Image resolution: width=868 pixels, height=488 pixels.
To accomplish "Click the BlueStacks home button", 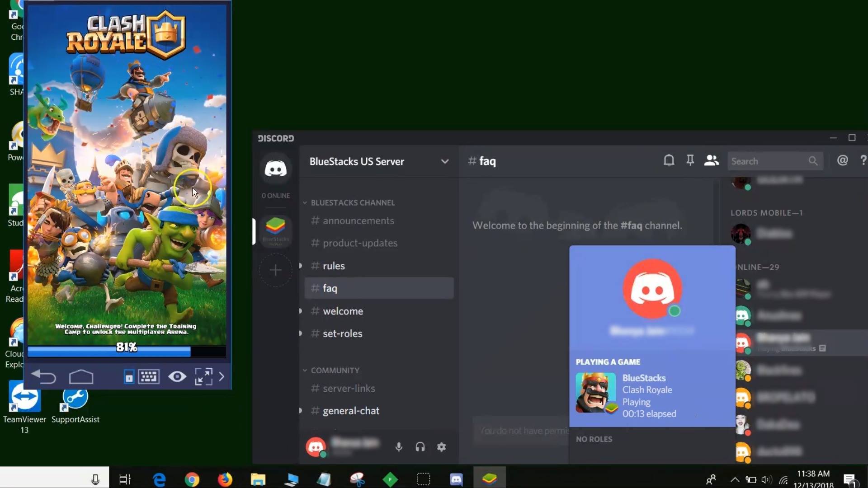I will click(x=81, y=376).
